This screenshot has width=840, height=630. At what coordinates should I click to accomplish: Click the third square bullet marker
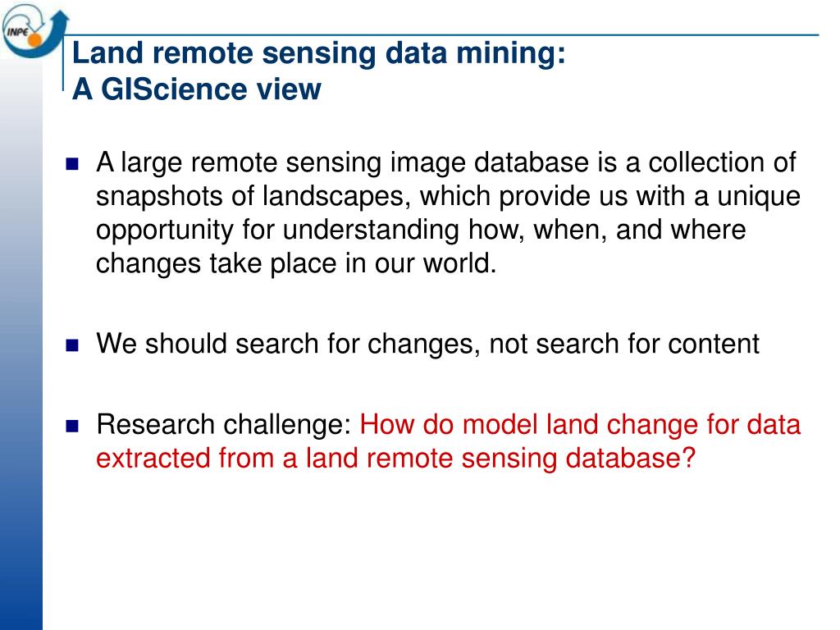72,426
